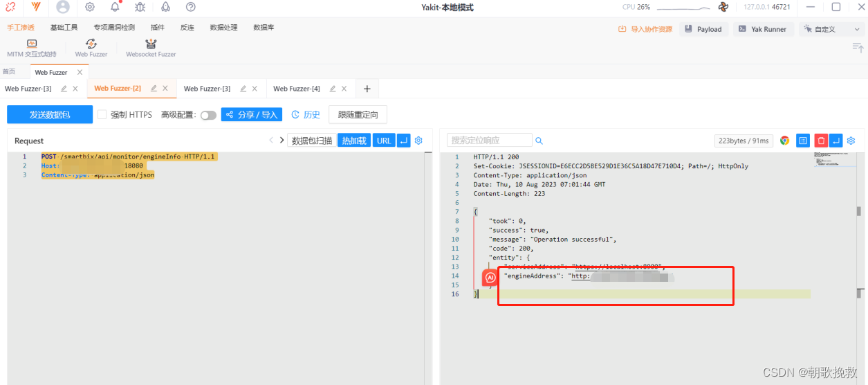Screen dimensions: 868x385
Task: Open the notifications bell
Action: tap(115, 7)
